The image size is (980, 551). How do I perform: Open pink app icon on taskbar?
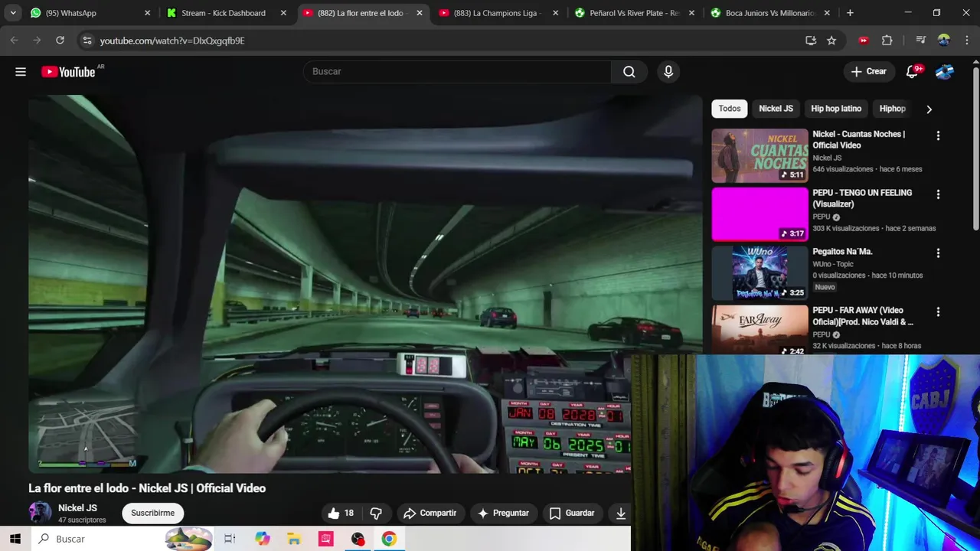pyautogui.click(x=326, y=539)
